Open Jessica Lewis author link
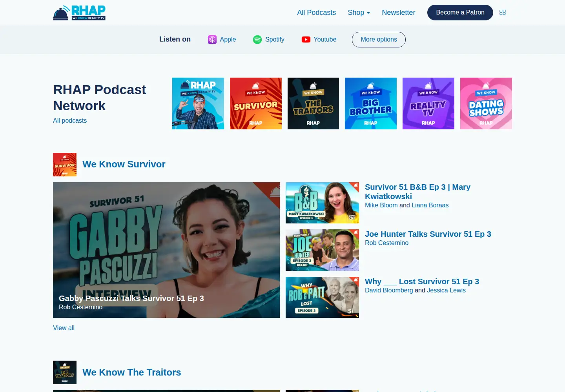The height and width of the screenshot is (392, 565). [447, 290]
